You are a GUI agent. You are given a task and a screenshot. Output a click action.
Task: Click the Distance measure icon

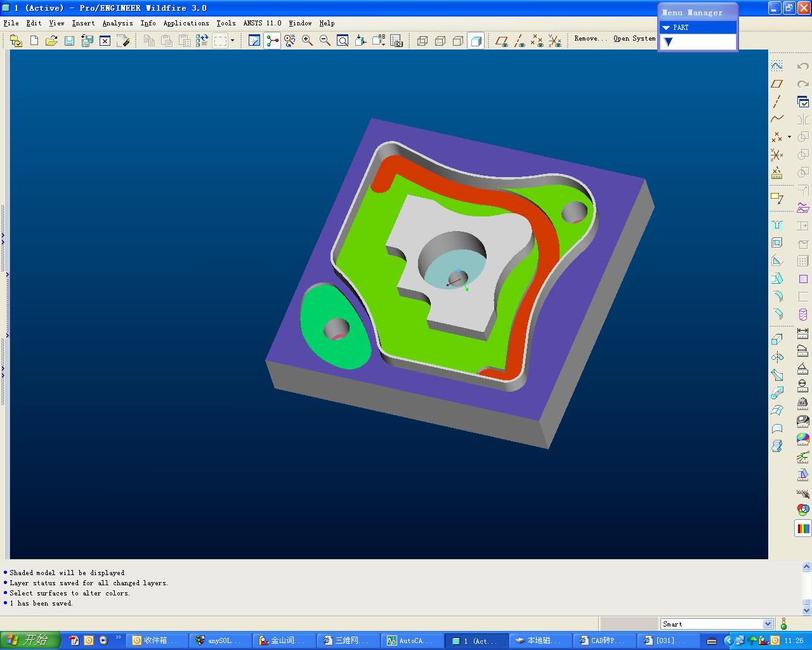(x=803, y=333)
